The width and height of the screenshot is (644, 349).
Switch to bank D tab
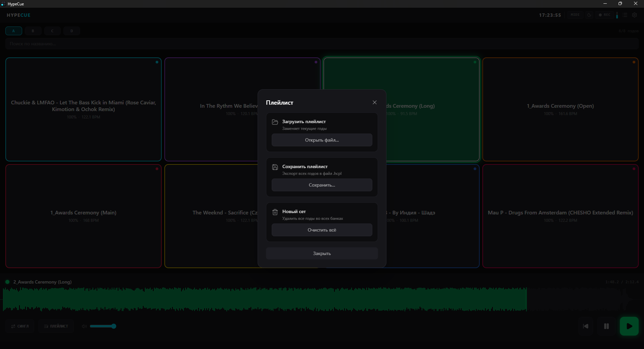(71, 31)
